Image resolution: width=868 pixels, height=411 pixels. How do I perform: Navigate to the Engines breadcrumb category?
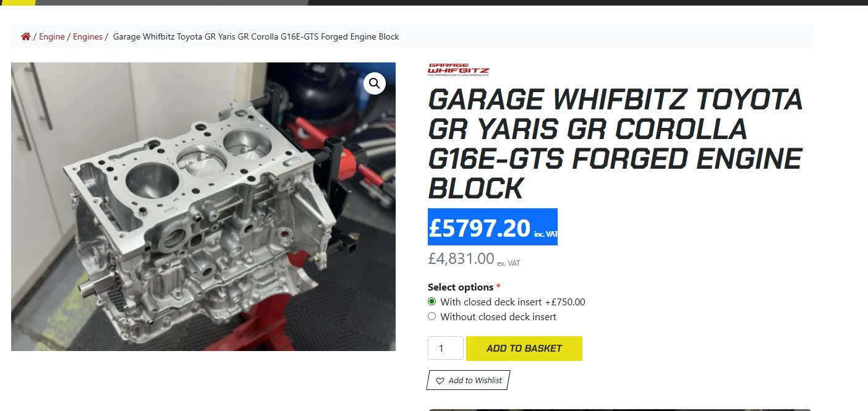[88, 36]
